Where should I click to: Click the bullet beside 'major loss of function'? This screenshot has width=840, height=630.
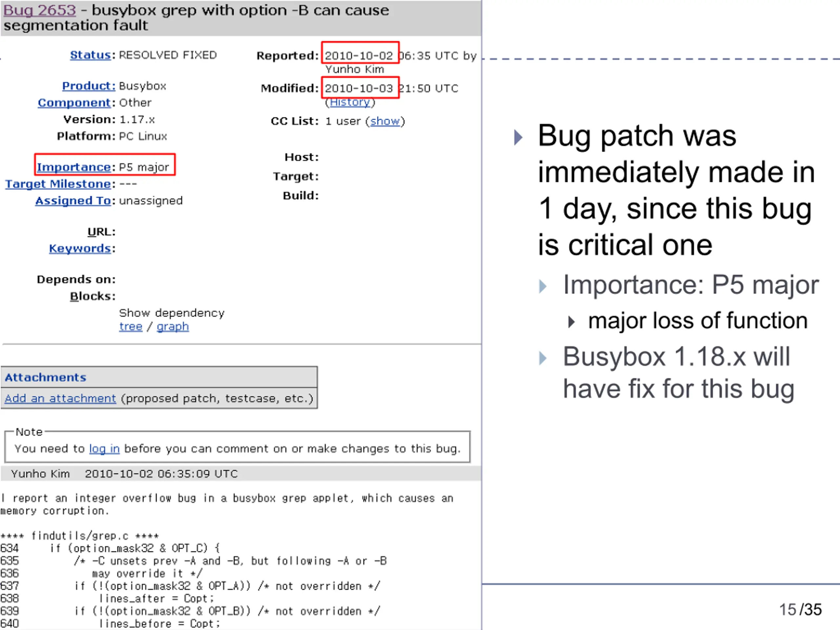click(x=571, y=322)
